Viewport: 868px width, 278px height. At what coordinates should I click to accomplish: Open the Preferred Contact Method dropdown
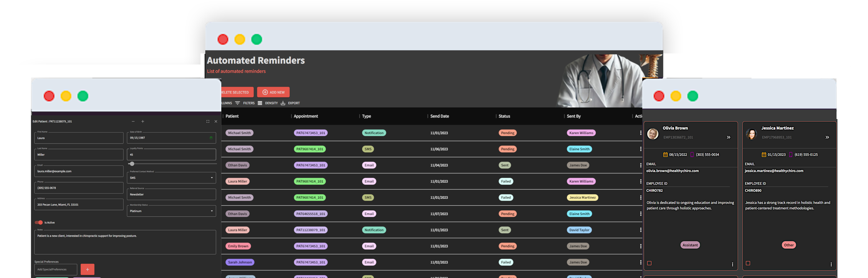click(171, 178)
